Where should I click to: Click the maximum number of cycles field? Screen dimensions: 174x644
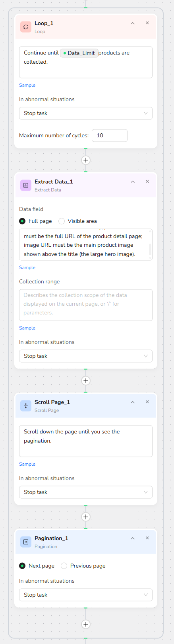[110, 135]
